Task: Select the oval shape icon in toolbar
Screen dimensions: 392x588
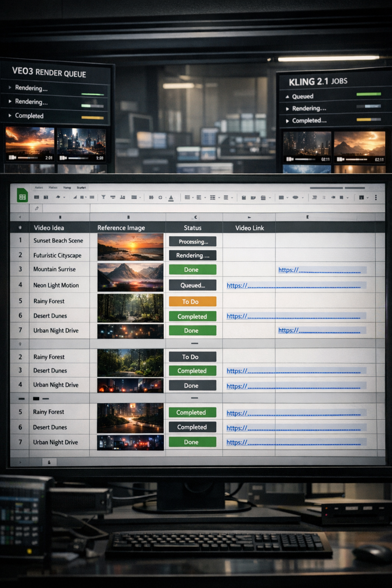Action: point(295,198)
